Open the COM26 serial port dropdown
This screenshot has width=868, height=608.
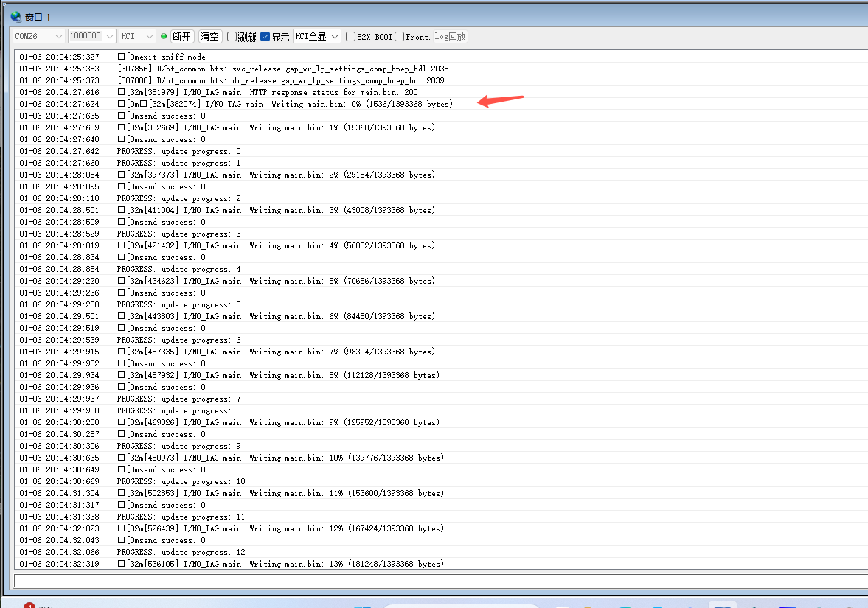pos(39,36)
